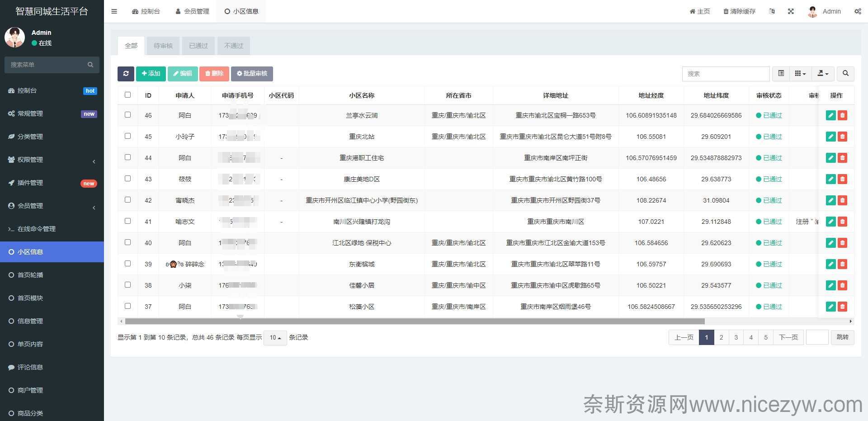
Task: Click the search magnifier button beside export
Action: 845,74
